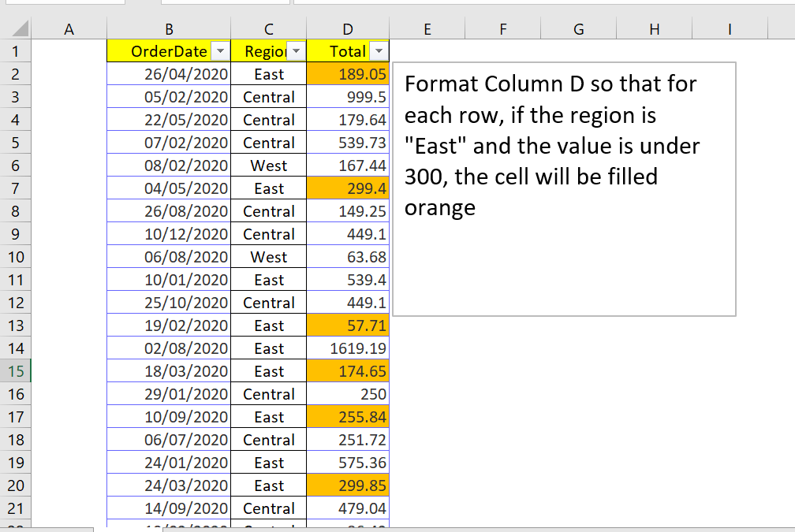Select row 7 header
795x532 pixels.
click(x=15, y=188)
